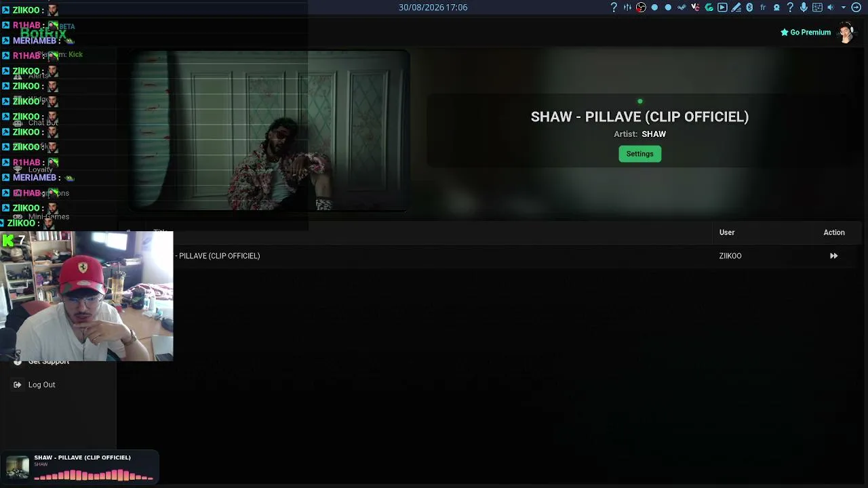Click the Go Premium link
This screenshot has width=868, height=488.
click(806, 33)
